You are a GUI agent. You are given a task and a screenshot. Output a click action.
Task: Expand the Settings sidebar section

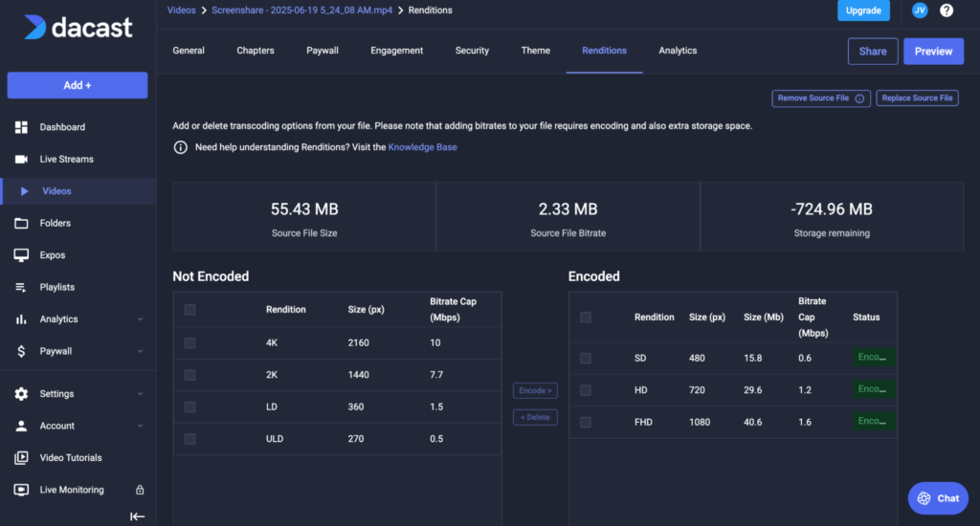(141, 394)
